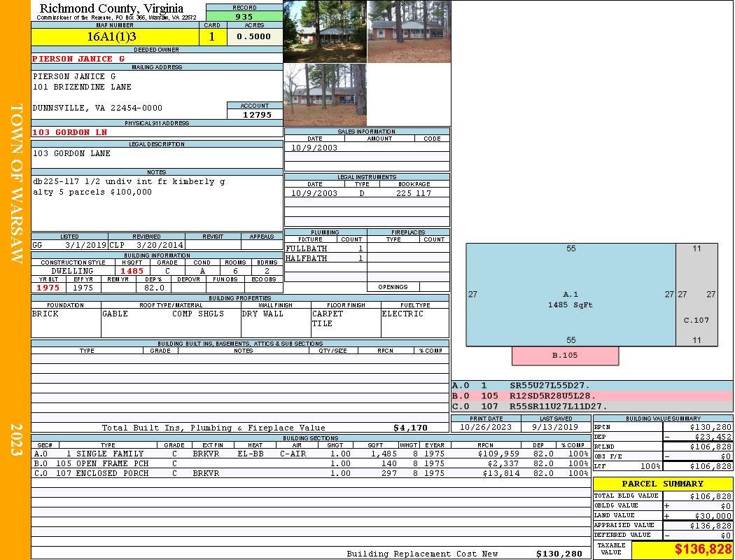Click the yellow map number 16A1(1)3 field
This screenshot has height=560, width=735.
(x=115, y=36)
